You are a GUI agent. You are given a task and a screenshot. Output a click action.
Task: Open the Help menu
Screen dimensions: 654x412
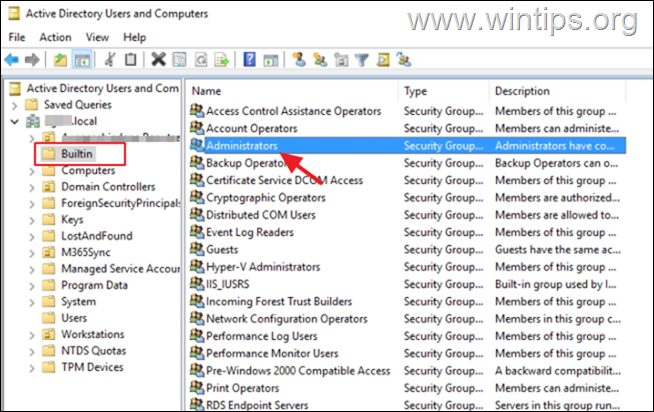[134, 37]
